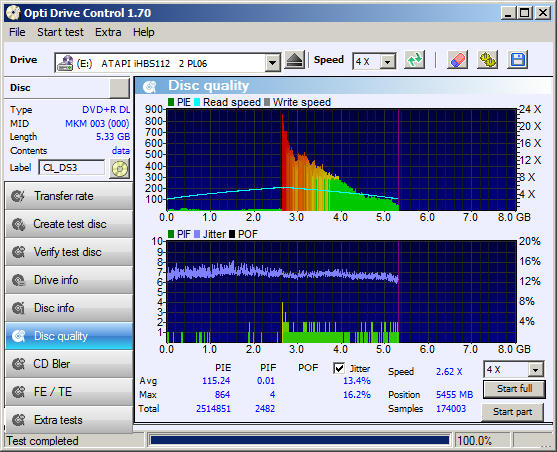Open the toolbar Speed 4 X dropdown
Image resolution: width=557 pixels, height=452 pixels.
coord(388,62)
